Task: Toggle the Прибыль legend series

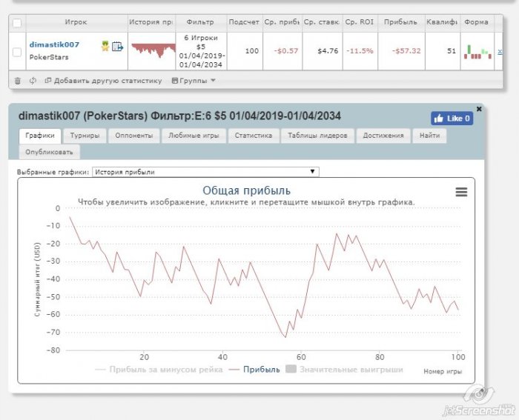Action: coord(254,370)
